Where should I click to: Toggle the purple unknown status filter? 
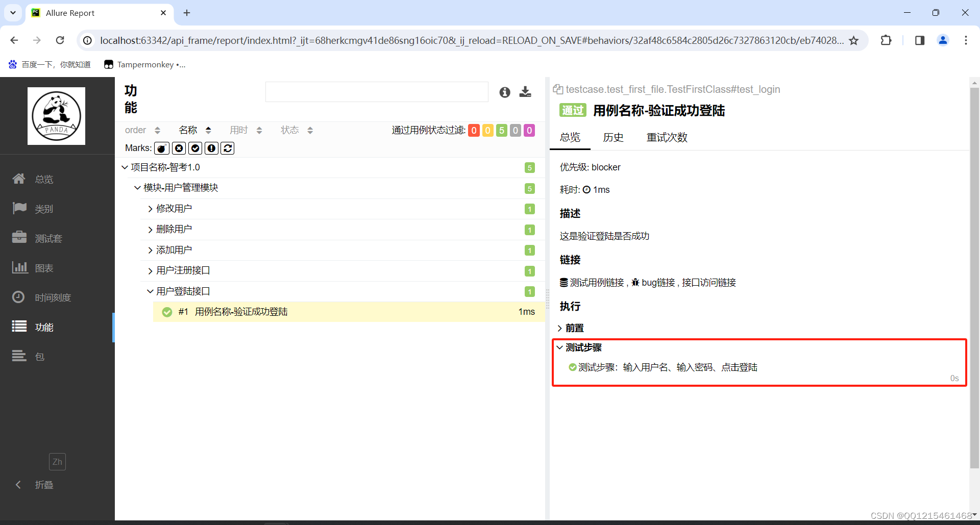[x=529, y=131]
